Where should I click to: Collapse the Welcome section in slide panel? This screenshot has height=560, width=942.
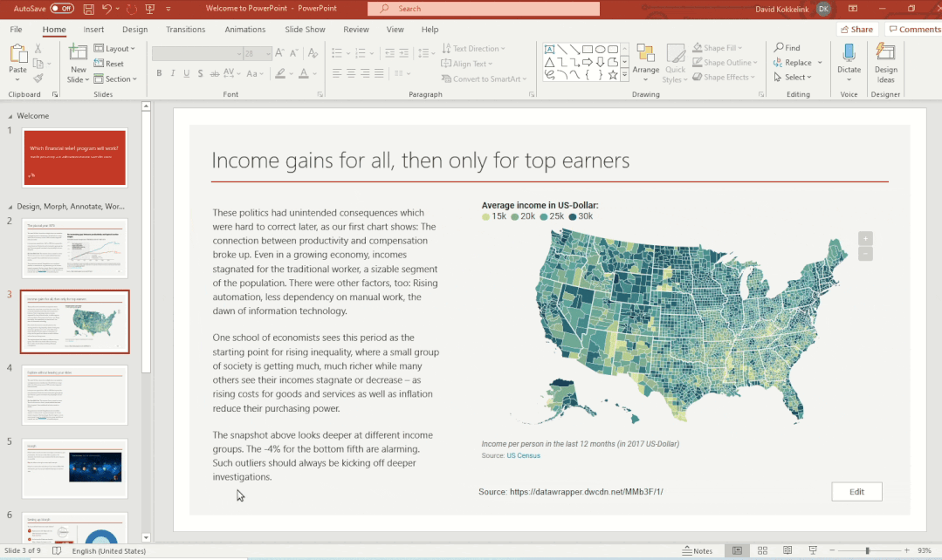[x=10, y=116]
